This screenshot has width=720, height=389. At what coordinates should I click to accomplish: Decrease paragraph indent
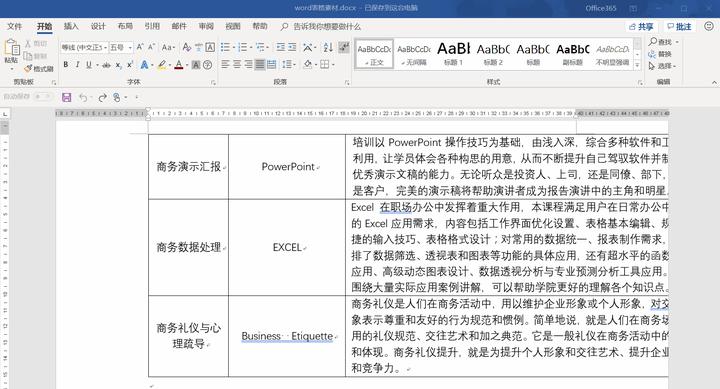[281, 47]
